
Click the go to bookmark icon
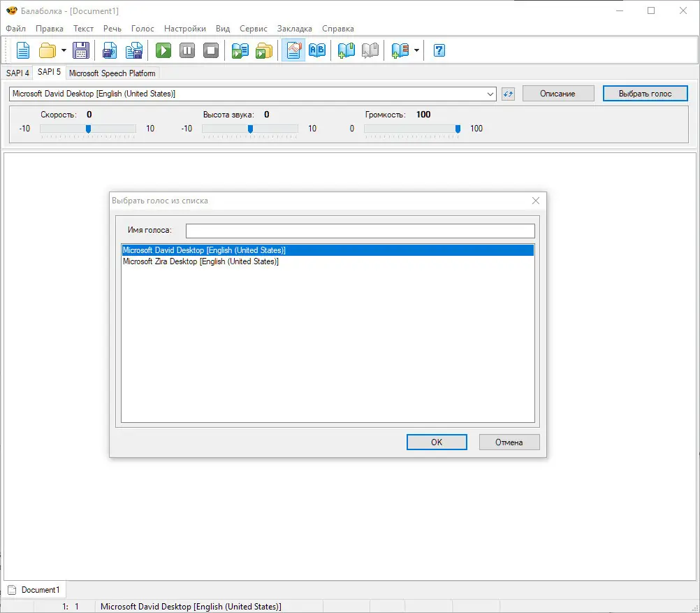(x=370, y=50)
